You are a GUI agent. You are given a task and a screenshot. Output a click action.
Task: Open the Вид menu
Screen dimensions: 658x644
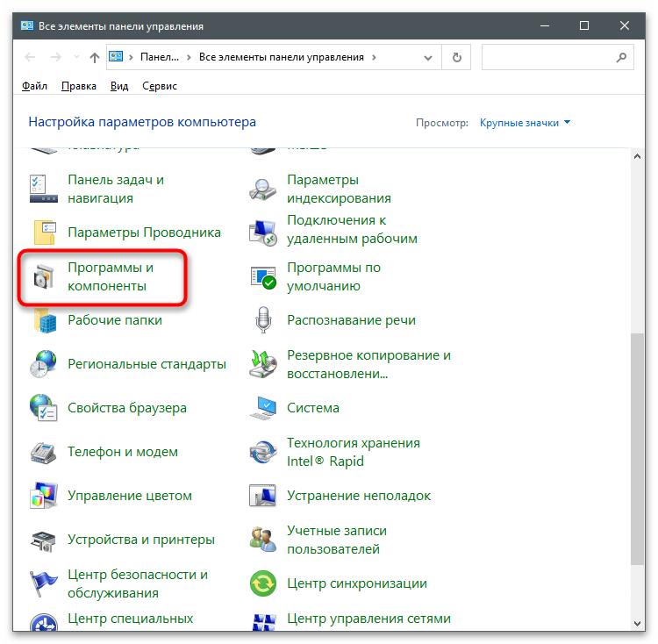point(119,86)
